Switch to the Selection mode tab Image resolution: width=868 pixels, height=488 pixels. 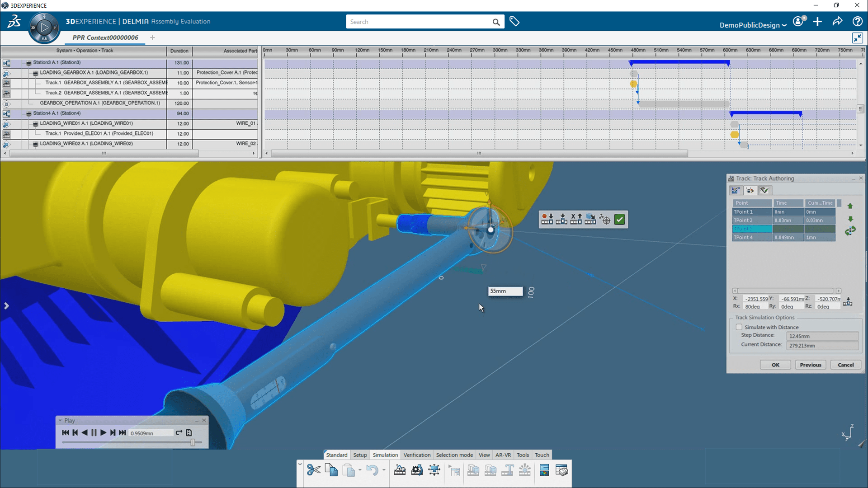[x=454, y=455]
